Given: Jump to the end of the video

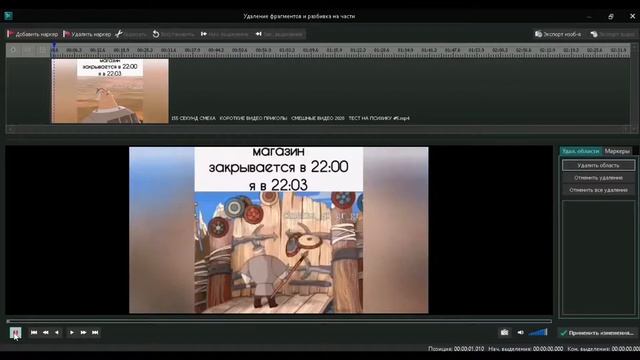Looking at the screenshot, I should 95,333.
